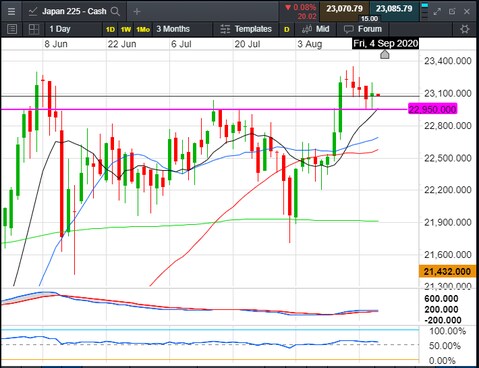Select the Japan 225 - Cash tab
The image size is (479, 368).
[x=74, y=11]
